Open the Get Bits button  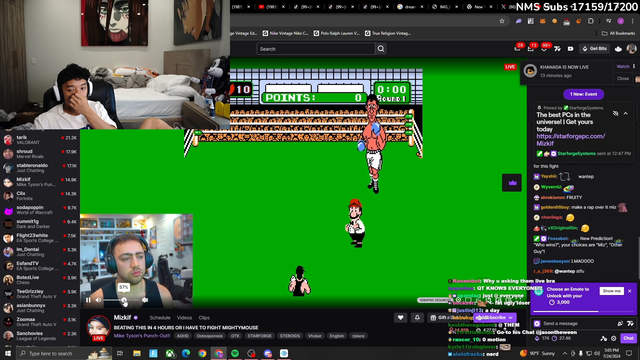[x=595, y=49]
